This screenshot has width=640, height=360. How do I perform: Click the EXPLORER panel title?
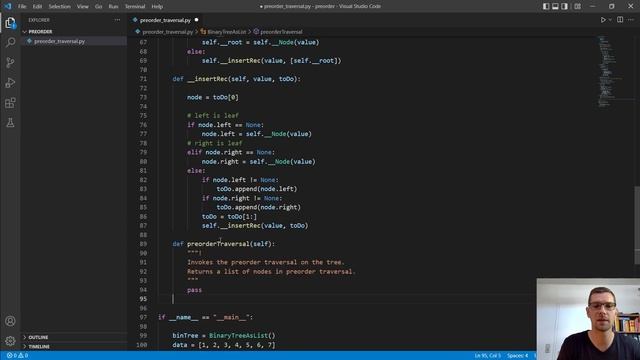(x=39, y=20)
